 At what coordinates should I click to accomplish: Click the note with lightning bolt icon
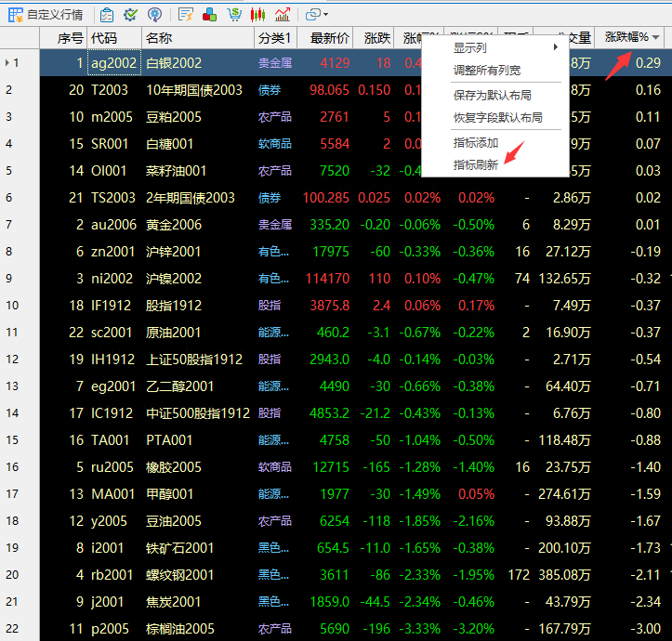(186, 15)
